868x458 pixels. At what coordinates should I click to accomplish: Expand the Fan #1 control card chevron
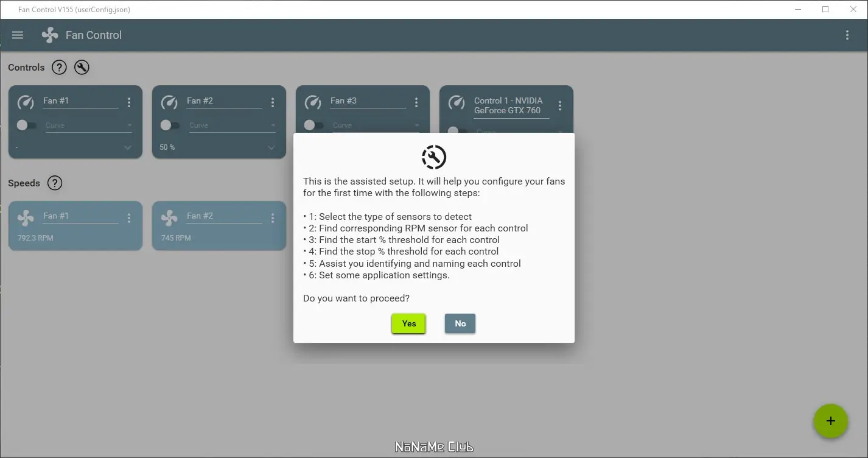click(x=128, y=147)
